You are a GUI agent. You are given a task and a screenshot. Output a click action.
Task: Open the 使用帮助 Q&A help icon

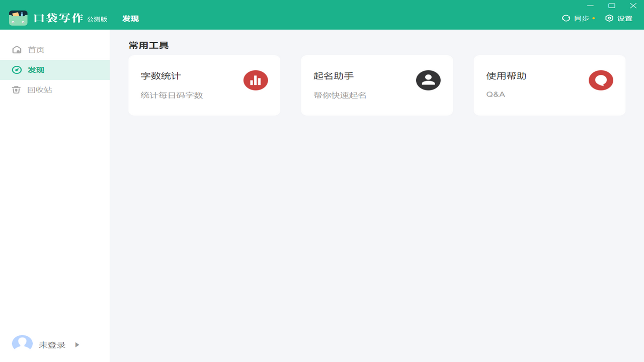(600, 80)
